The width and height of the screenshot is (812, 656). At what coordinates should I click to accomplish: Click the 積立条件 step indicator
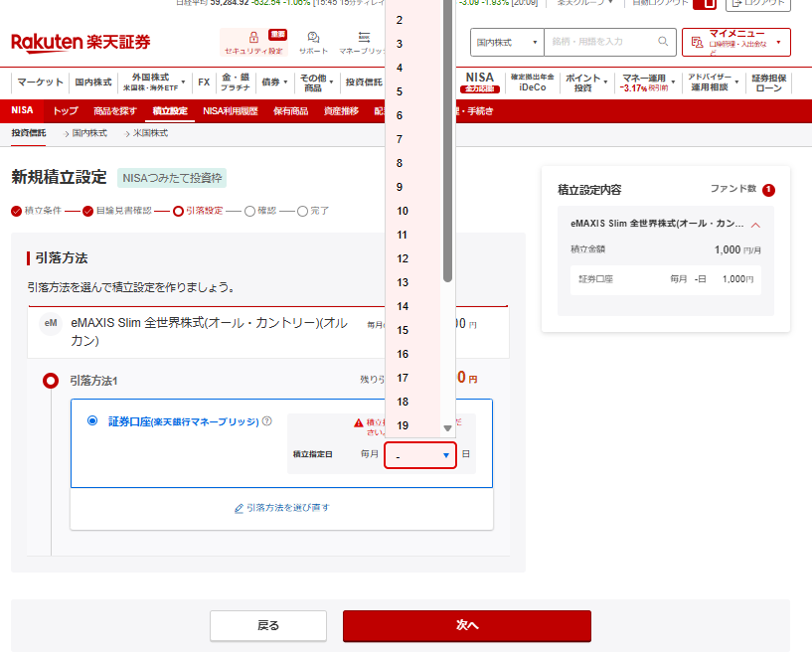point(36,211)
